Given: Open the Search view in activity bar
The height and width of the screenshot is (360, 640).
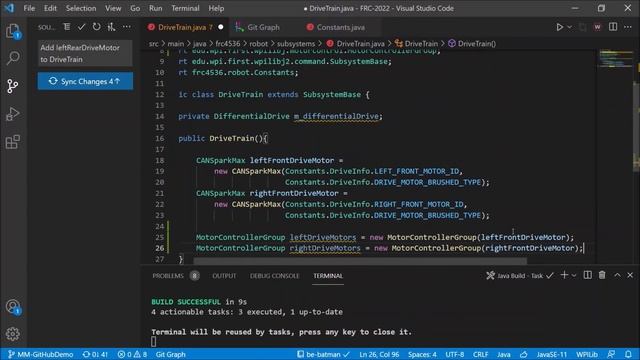Looking at the screenshot, I should click(x=13, y=58).
